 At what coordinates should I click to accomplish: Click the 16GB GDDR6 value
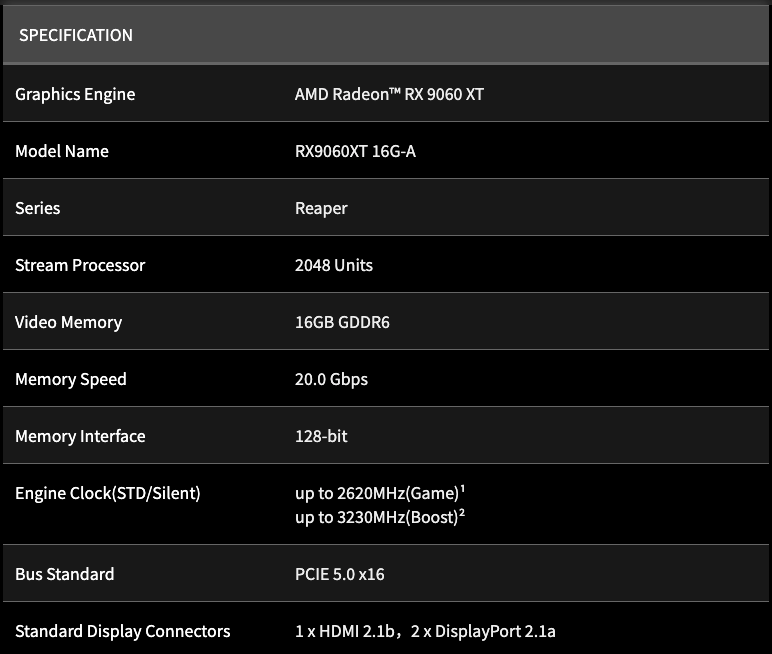coord(342,322)
